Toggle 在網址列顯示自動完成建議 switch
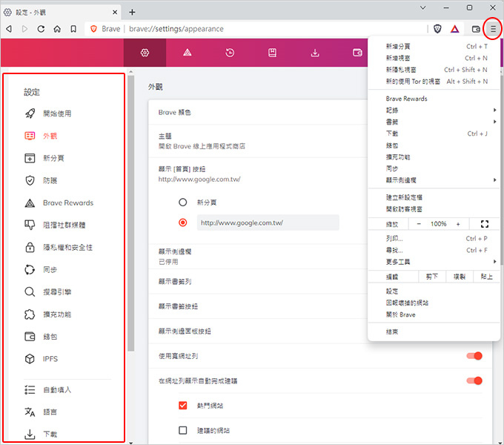 474,380
